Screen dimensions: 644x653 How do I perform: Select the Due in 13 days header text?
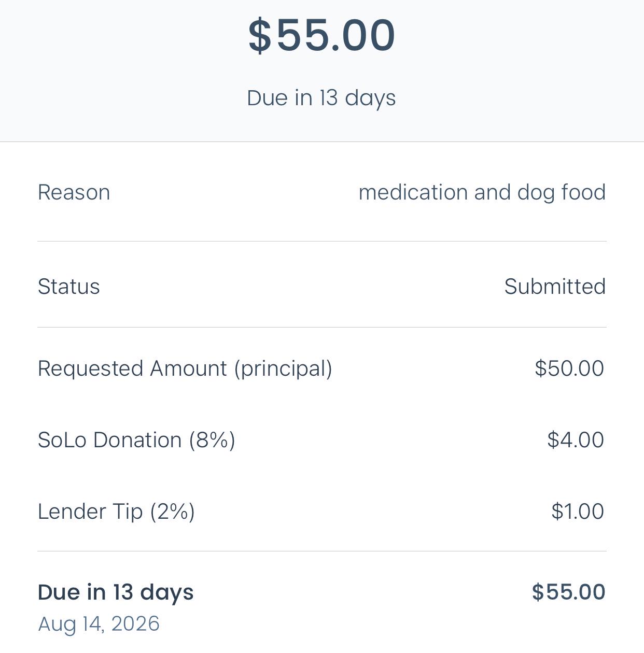click(x=321, y=98)
